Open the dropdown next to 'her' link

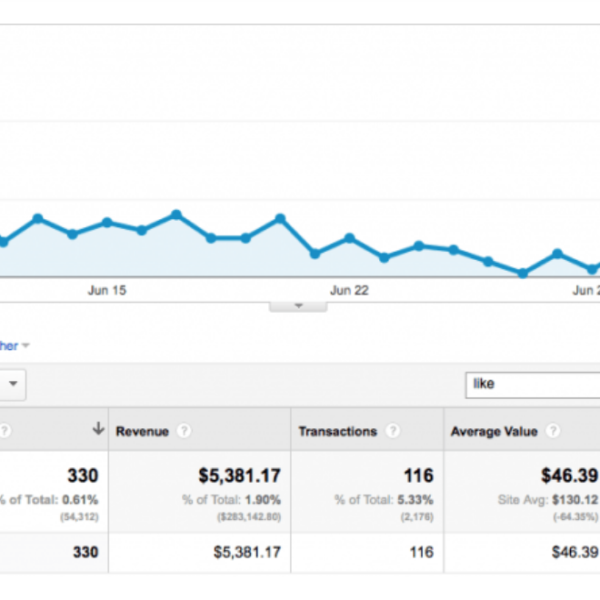tap(26, 346)
